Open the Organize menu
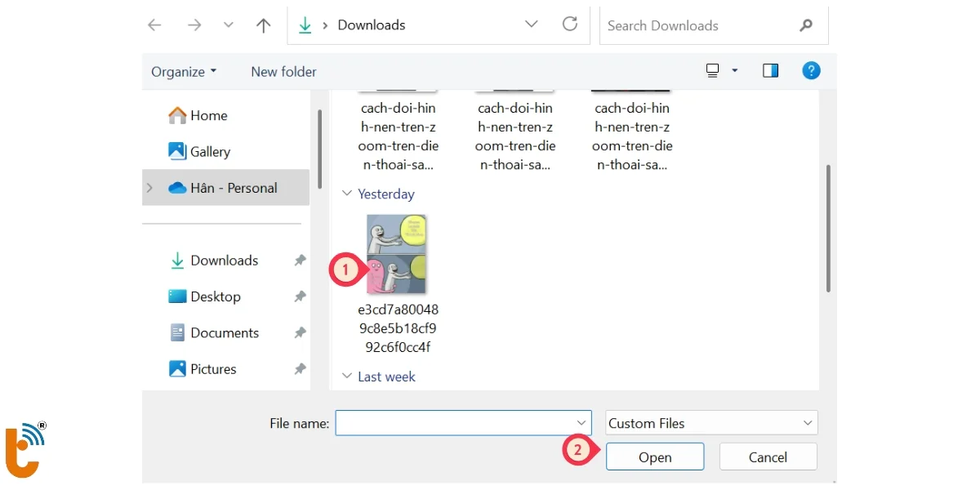The height and width of the screenshot is (490, 980). (x=184, y=72)
